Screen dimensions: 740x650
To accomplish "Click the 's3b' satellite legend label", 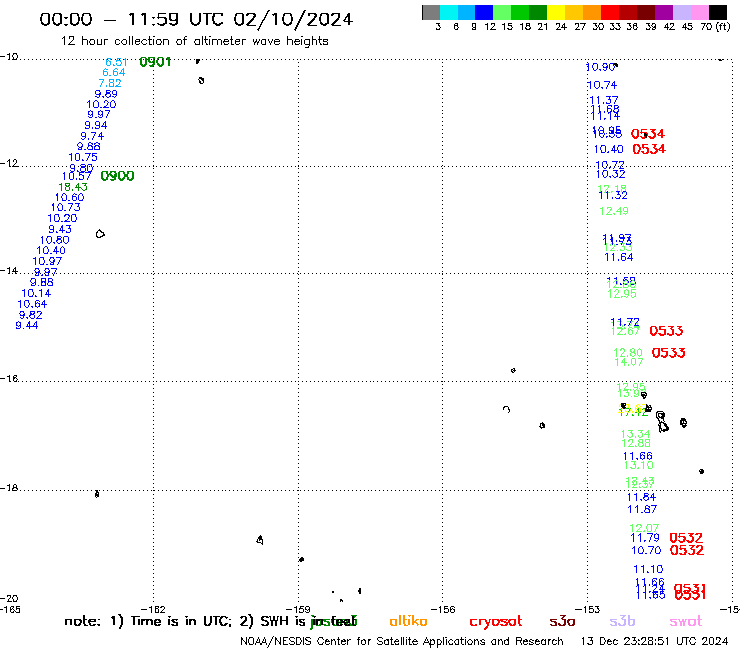I will pos(622,621).
